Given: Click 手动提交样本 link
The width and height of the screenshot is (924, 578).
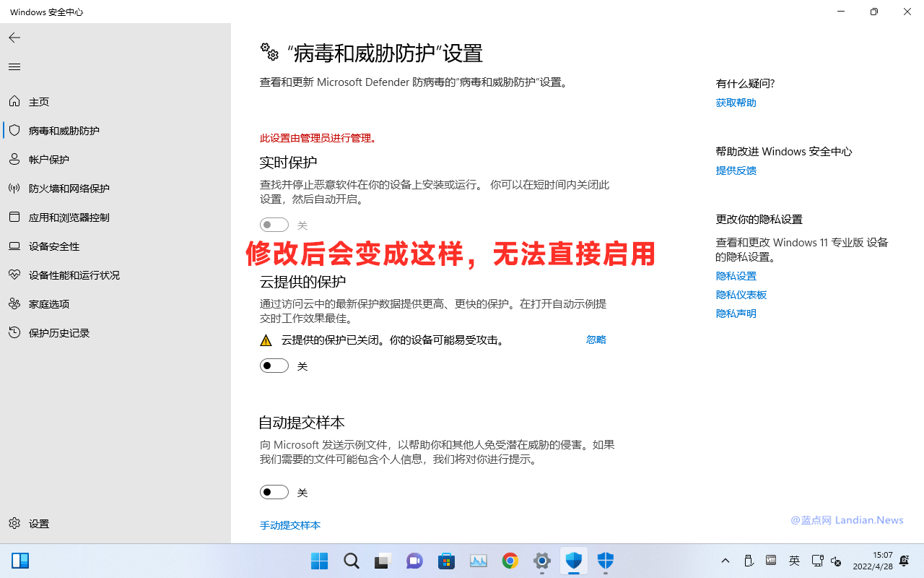Looking at the screenshot, I should coord(290,525).
